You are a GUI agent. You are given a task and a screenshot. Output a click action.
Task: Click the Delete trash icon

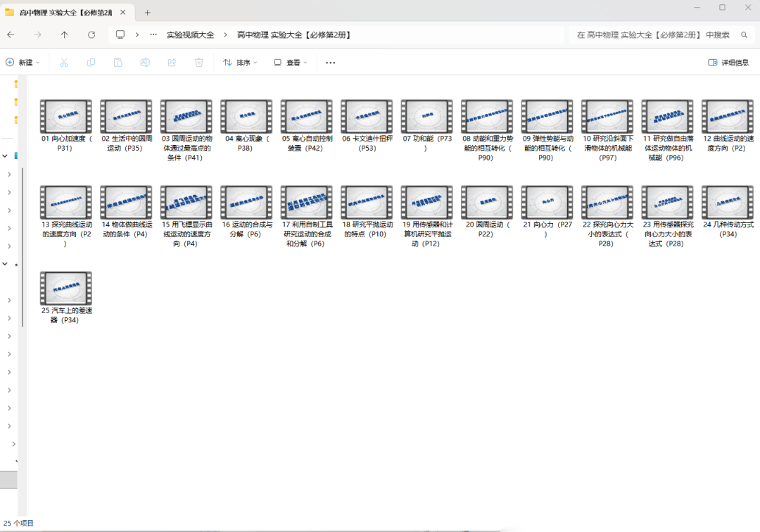tap(199, 63)
